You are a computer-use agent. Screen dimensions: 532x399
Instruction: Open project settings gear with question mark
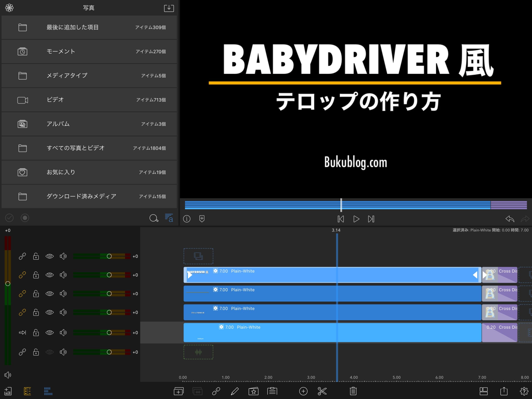pyautogui.click(x=524, y=391)
